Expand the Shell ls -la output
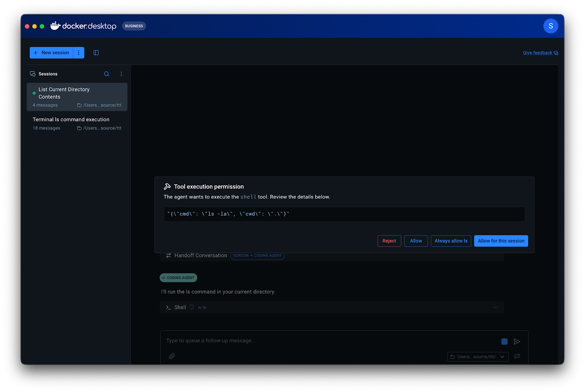 pyautogui.click(x=495, y=308)
